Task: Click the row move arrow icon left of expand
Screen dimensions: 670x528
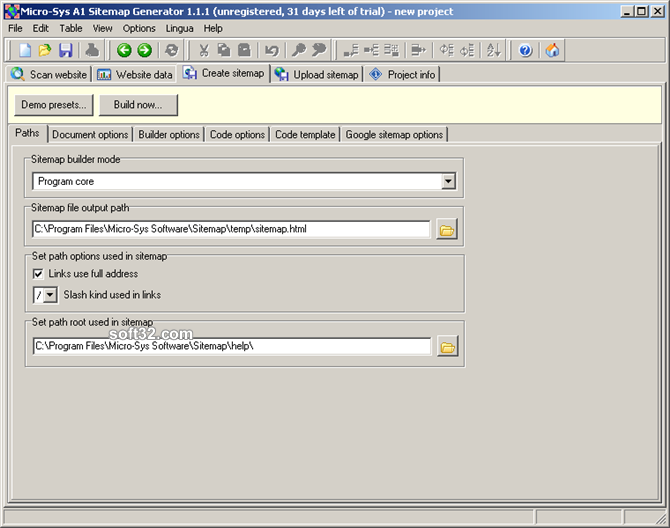Action: tap(418, 50)
